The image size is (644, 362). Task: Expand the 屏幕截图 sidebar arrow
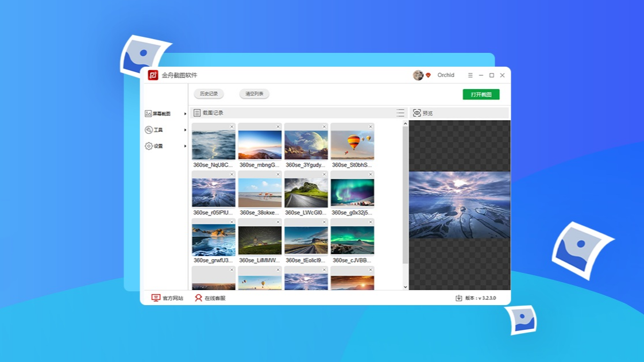[x=185, y=114]
